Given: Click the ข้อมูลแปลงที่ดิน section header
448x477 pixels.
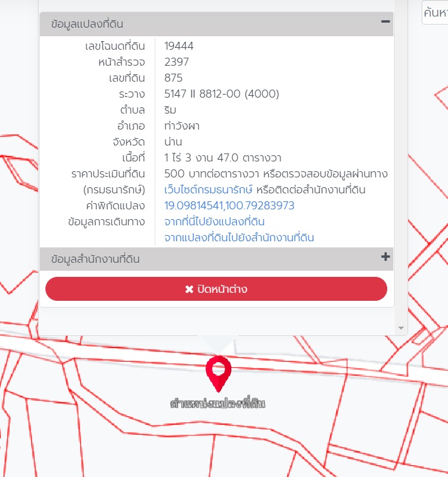Looking at the screenshot, I should click(x=217, y=24).
